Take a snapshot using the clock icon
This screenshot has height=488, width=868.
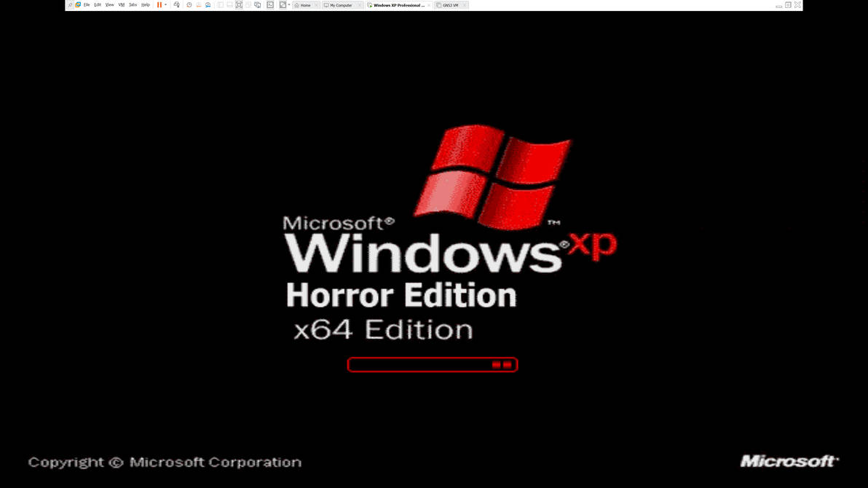(x=189, y=5)
